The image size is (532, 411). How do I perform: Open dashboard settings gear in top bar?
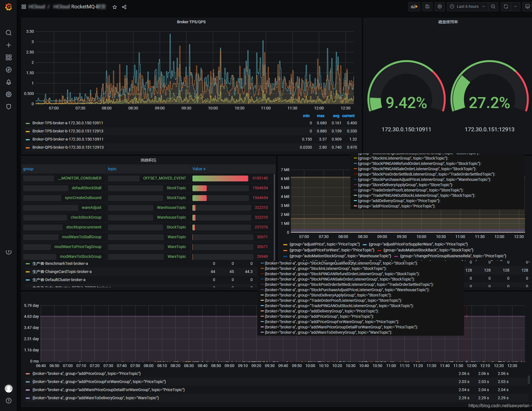[x=440, y=6]
